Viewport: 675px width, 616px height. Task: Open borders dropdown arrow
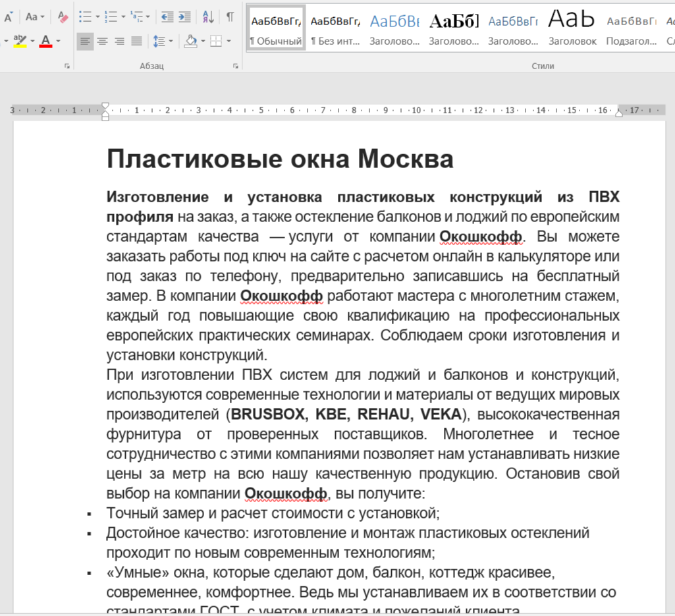229,42
